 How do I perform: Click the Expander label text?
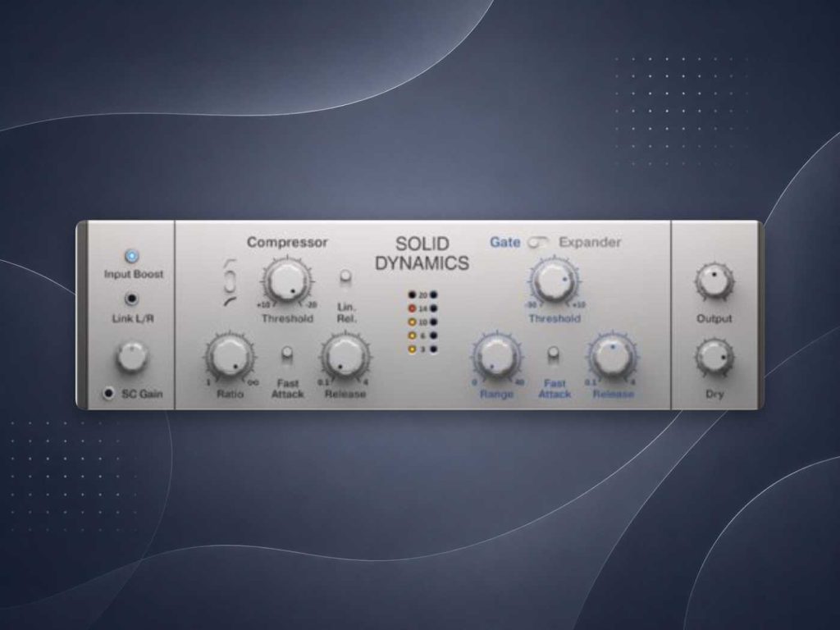590,242
